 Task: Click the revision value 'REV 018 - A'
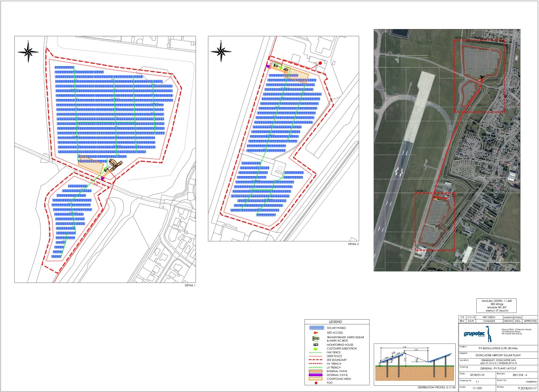[520, 375]
